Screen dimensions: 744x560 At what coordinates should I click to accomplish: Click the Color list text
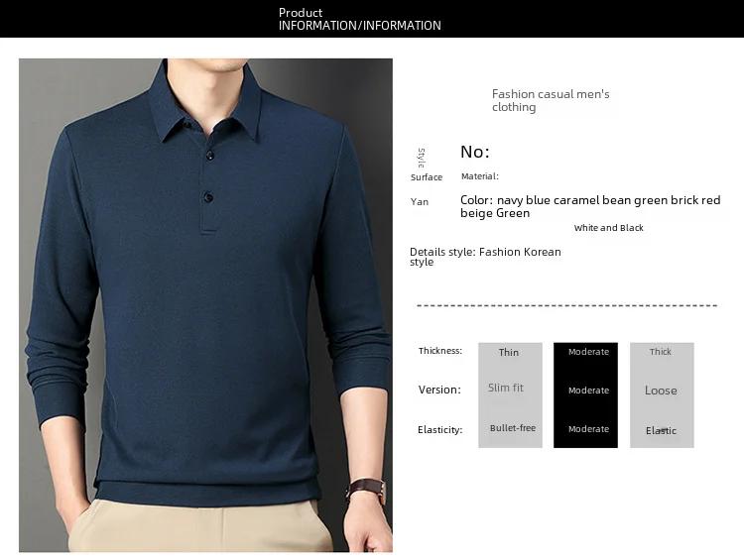pos(590,206)
